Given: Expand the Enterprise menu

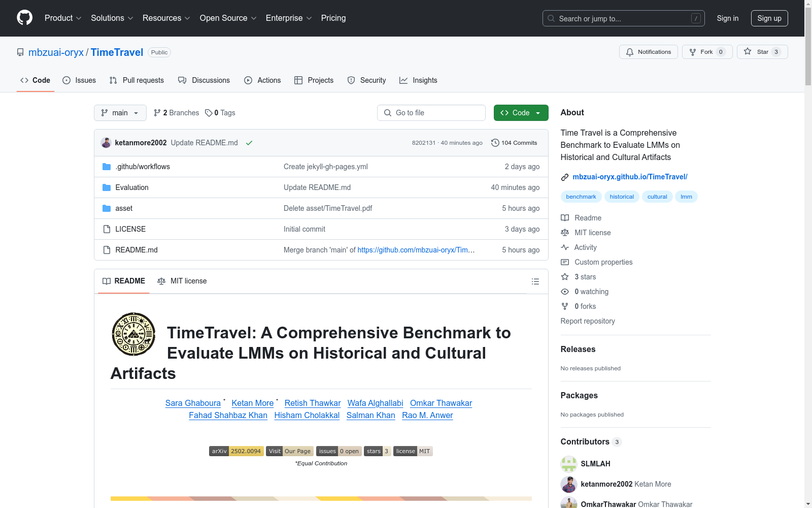Looking at the screenshot, I should click(x=289, y=18).
